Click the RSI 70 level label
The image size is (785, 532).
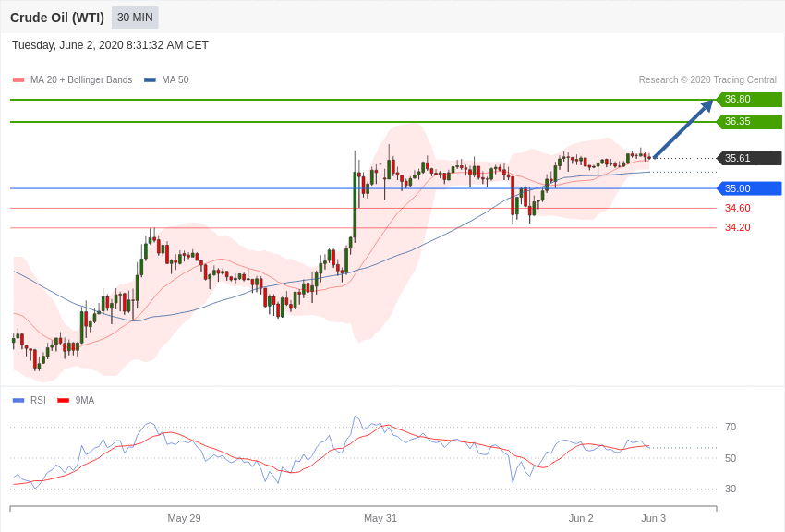pyautogui.click(x=731, y=427)
